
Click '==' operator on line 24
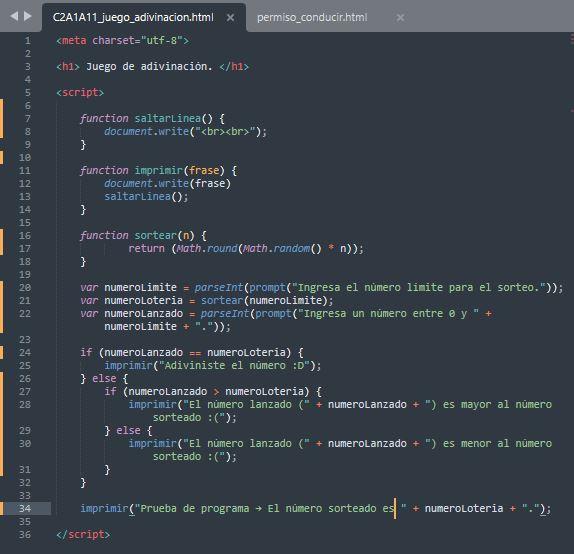click(x=195, y=353)
